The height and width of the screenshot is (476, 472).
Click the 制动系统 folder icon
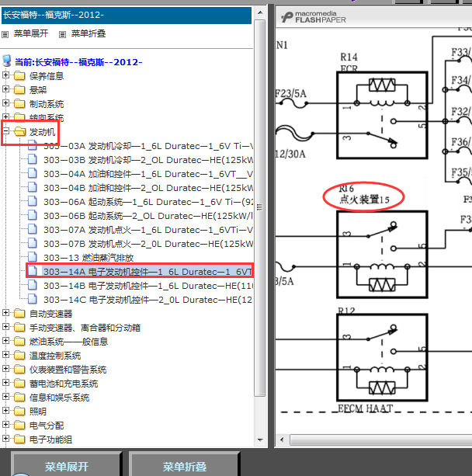19,103
